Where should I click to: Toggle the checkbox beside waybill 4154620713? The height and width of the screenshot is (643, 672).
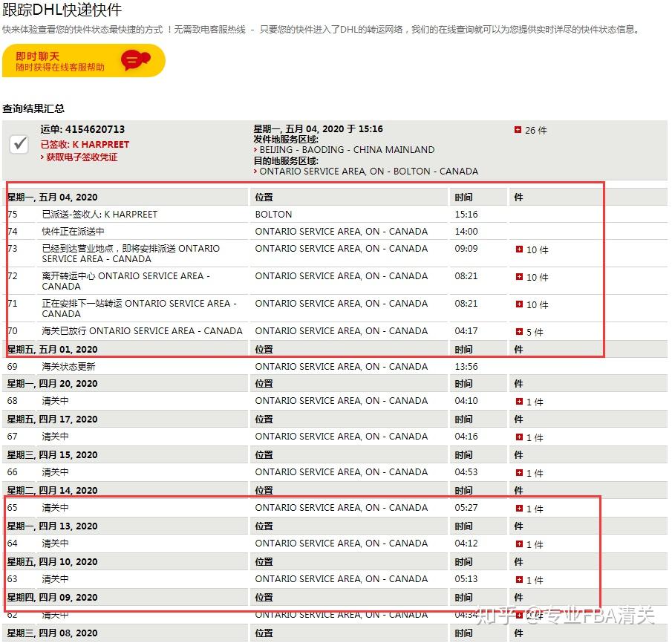pos(19,144)
